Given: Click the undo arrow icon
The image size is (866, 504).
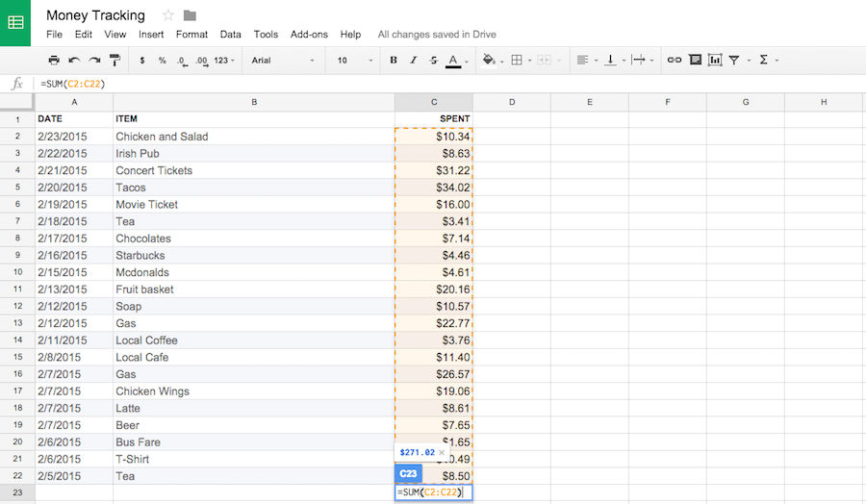Looking at the screenshot, I should pos(74,61).
